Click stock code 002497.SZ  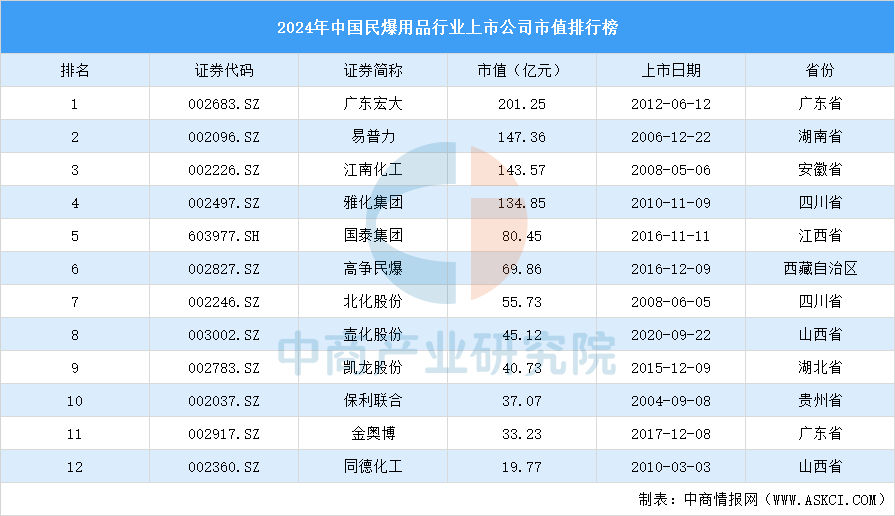224,203
